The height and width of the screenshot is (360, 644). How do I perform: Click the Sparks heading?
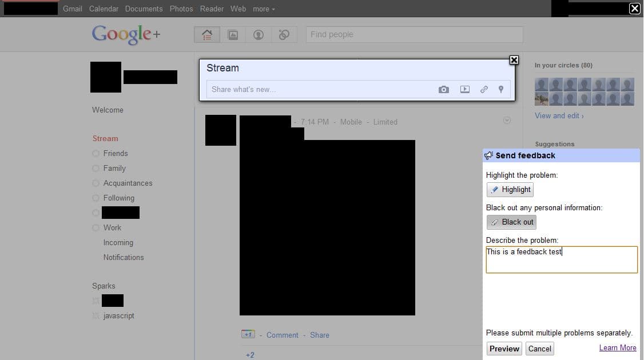pos(104,286)
